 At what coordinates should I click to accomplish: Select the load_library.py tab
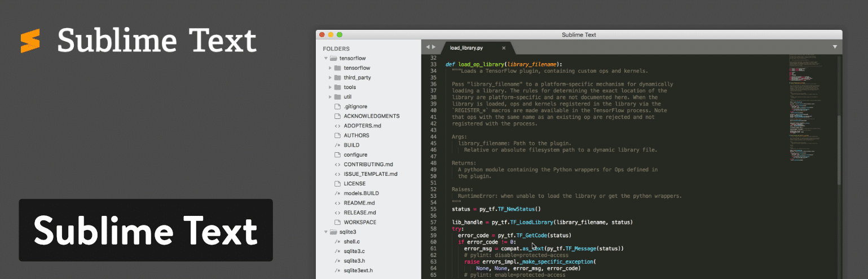pyautogui.click(x=466, y=48)
